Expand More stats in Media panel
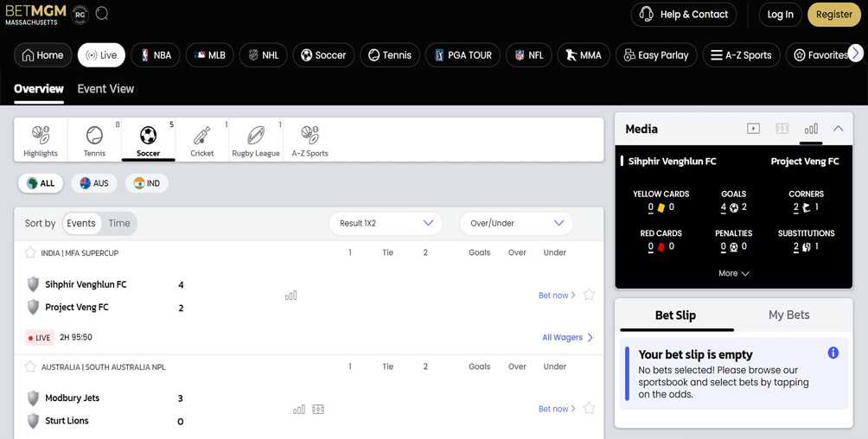The width and height of the screenshot is (868, 439). 733,273
